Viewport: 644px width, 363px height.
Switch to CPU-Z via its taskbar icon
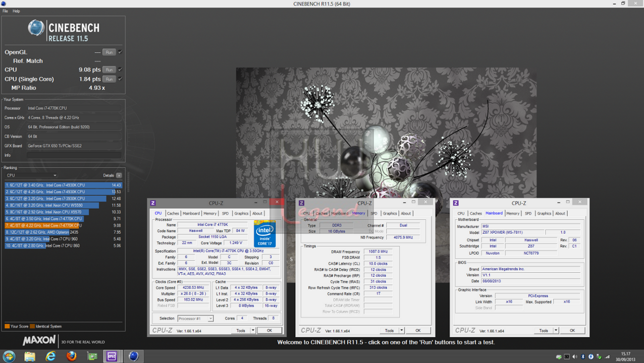[112, 356]
